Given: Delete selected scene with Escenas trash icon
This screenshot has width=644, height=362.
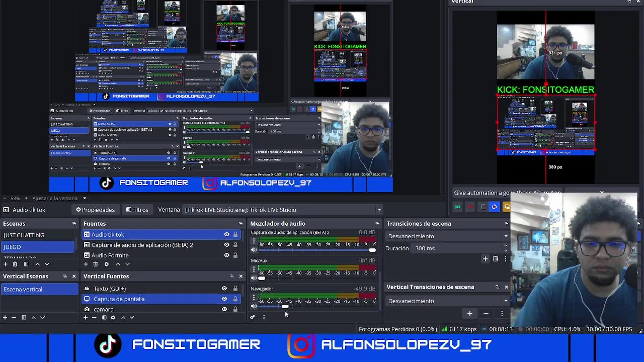Looking at the screenshot, I should point(15,264).
